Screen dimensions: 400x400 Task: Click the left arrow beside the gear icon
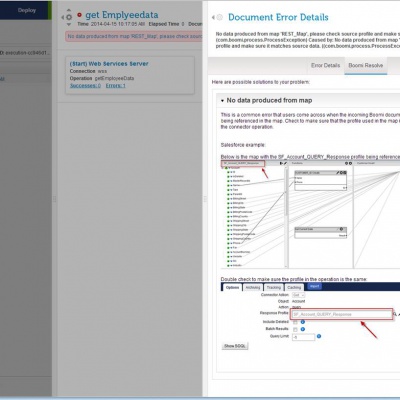62,17
